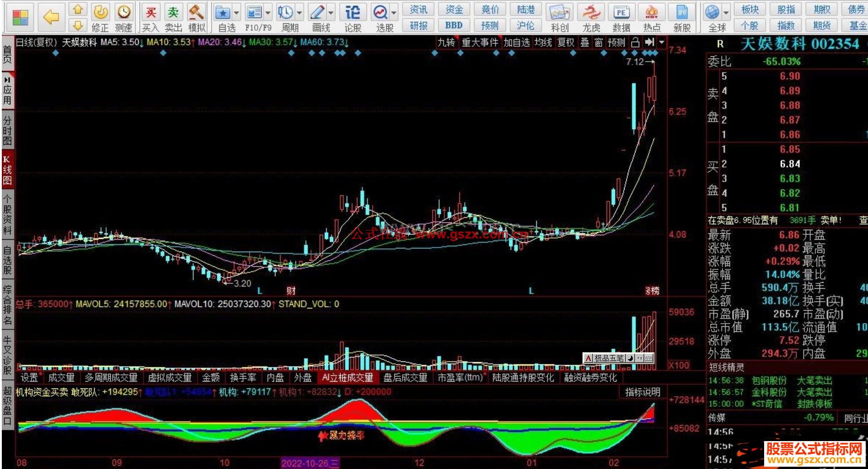Viewport: 868px width, 469px height.
Task: Toggle the 叠 overlay option
Action: pyautogui.click(x=585, y=43)
